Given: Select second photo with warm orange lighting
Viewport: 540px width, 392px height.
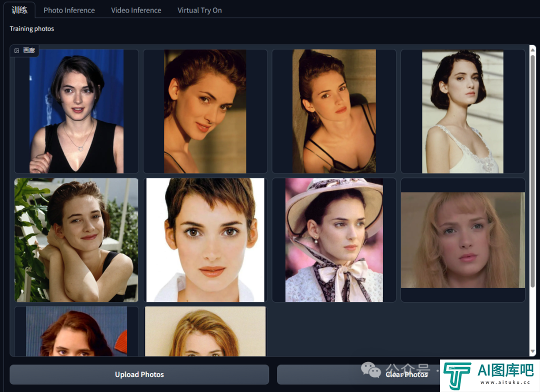Looking at the screenshot, I should click(x=334, y=111).
